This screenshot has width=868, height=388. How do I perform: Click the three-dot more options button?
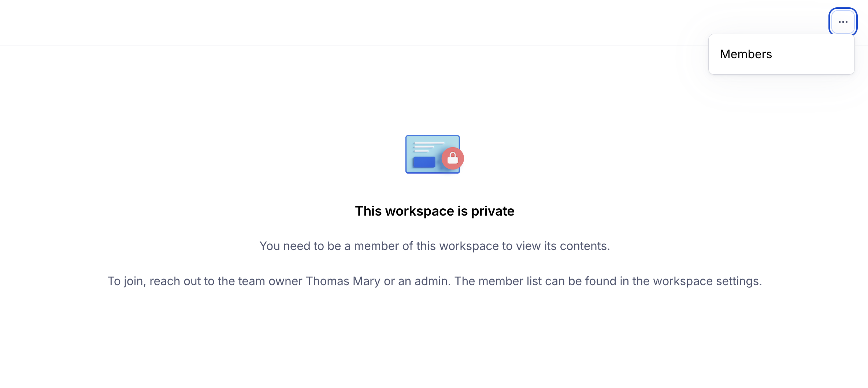point(843,22)
